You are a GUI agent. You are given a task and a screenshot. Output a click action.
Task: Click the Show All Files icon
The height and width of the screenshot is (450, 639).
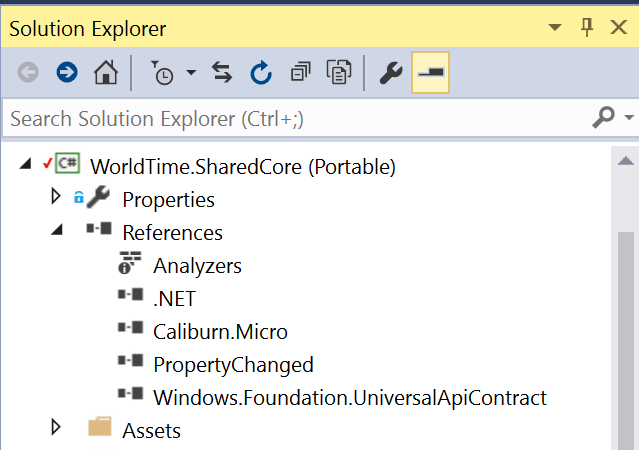(x=339, y=73)
